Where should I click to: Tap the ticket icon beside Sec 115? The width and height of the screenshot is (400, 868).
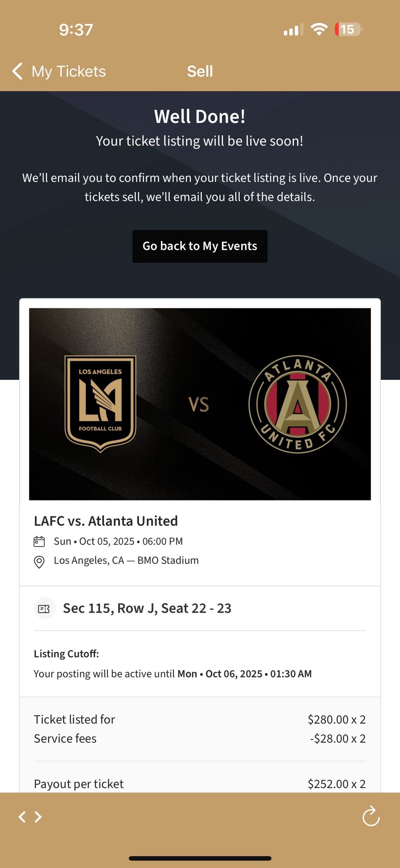click(x=44, y=609)
